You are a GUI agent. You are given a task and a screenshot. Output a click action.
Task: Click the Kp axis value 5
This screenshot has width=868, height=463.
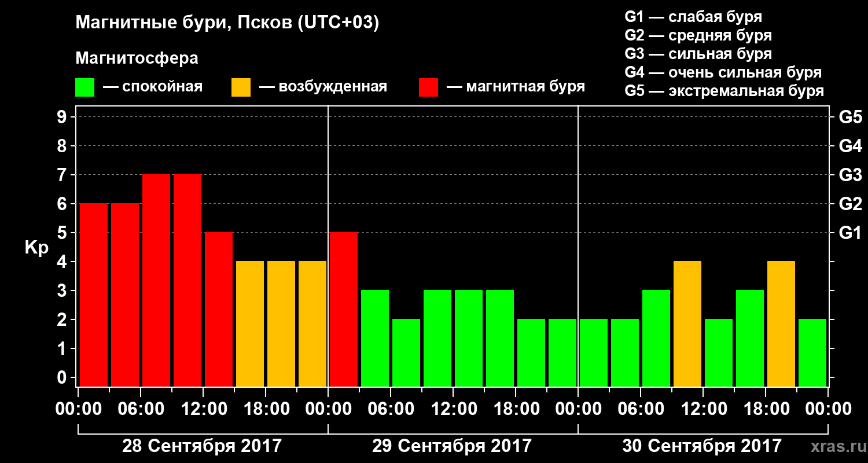tap(63, 233)
